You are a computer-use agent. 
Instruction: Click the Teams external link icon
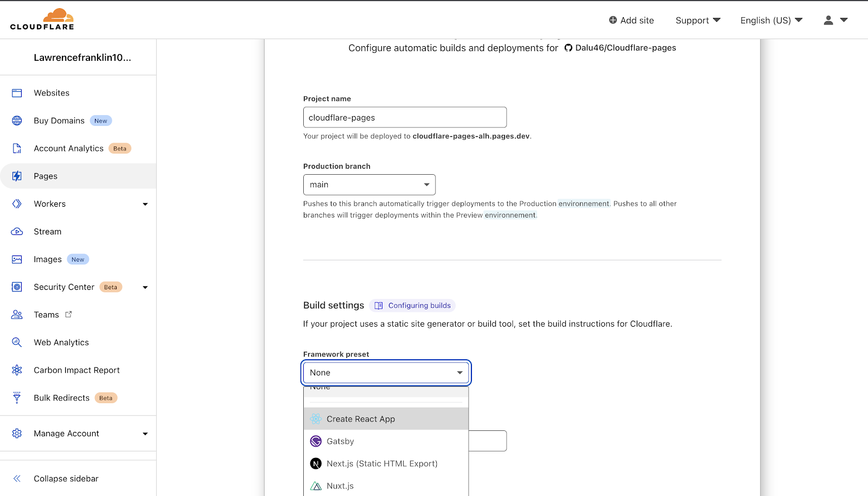click(68, 314)
